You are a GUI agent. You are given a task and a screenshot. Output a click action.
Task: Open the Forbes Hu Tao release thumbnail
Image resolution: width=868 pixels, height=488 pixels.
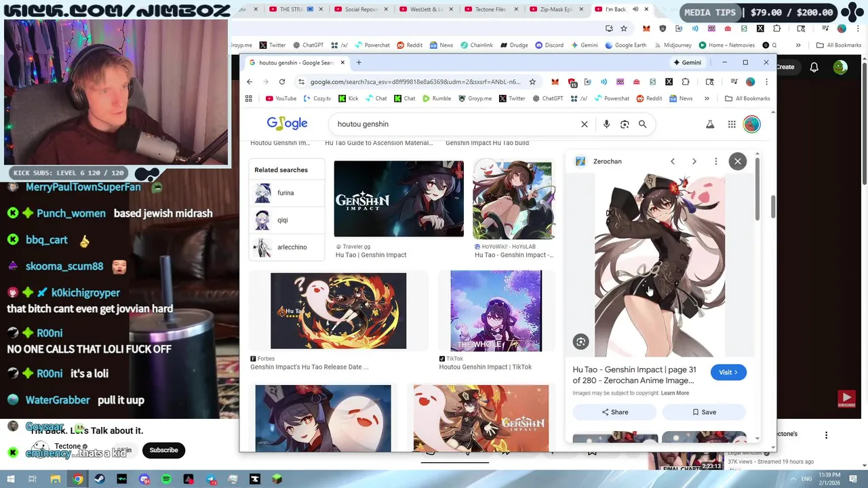[x=338, y=311]
